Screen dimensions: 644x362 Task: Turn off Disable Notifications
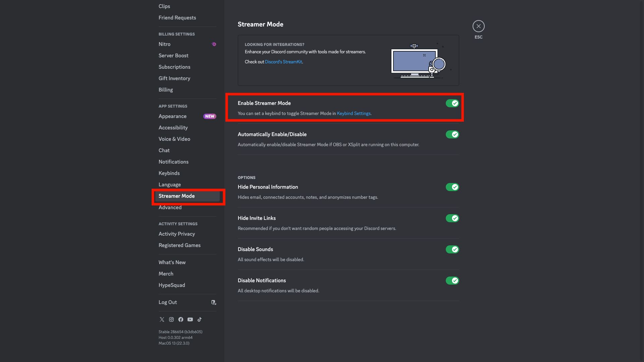point(452,281)
